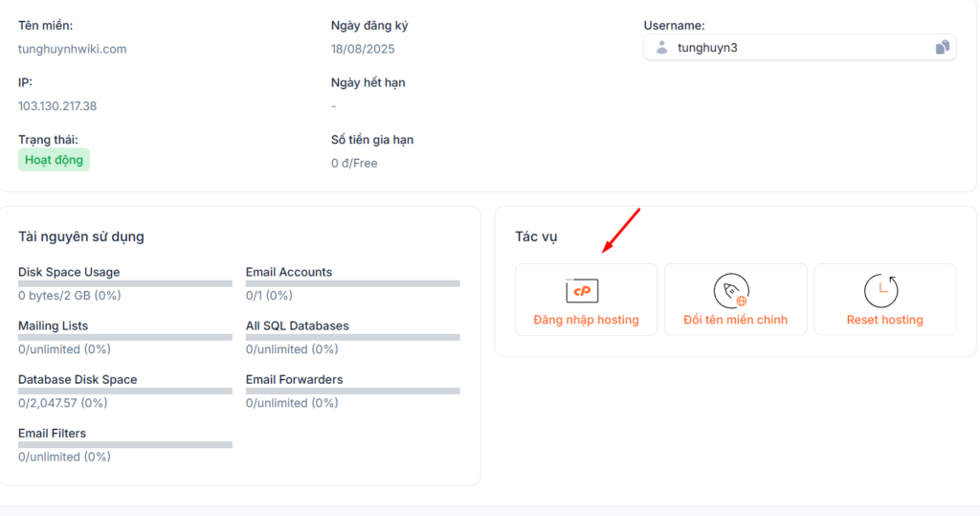The width and height of the screenshot is (980, 516).
Task: Click the Email Forwarders progress bar
Action: coord(352,391)
